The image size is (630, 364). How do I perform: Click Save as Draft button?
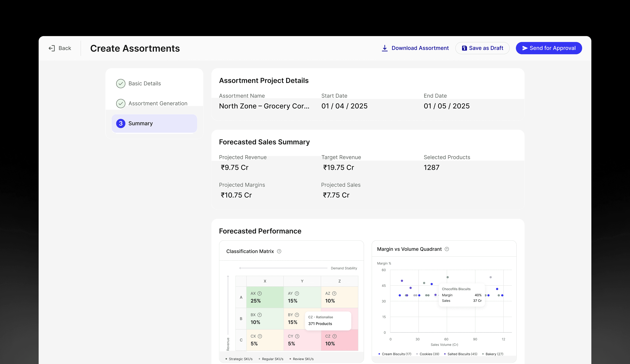tap(482, 48)
